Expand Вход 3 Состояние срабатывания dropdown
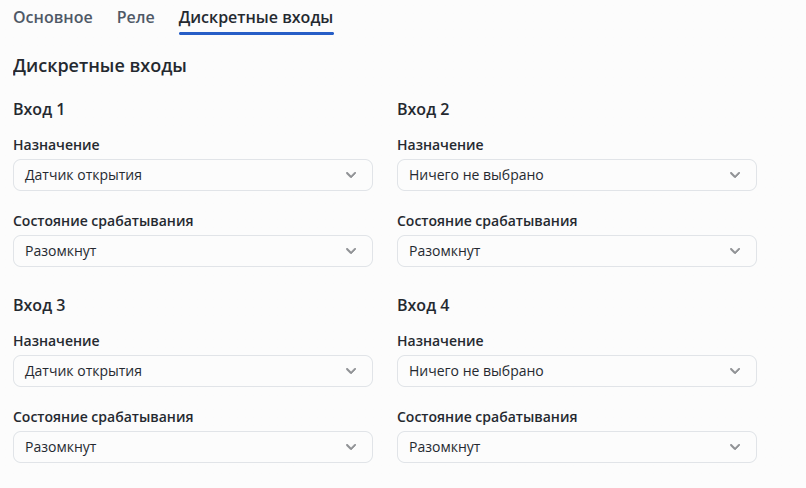806x488 pixels. coord(192,447)
